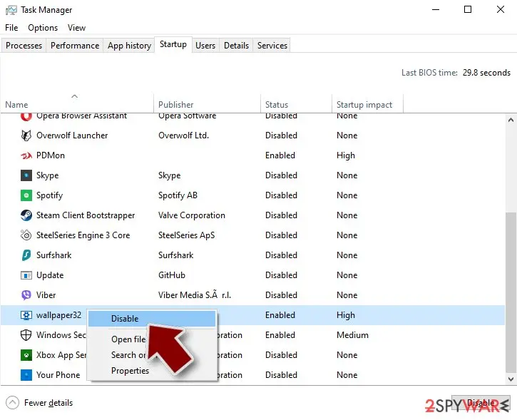517x420 pixels.
Task: Click SteelSeries ApS publisher cell
Action: click(186, 235)
